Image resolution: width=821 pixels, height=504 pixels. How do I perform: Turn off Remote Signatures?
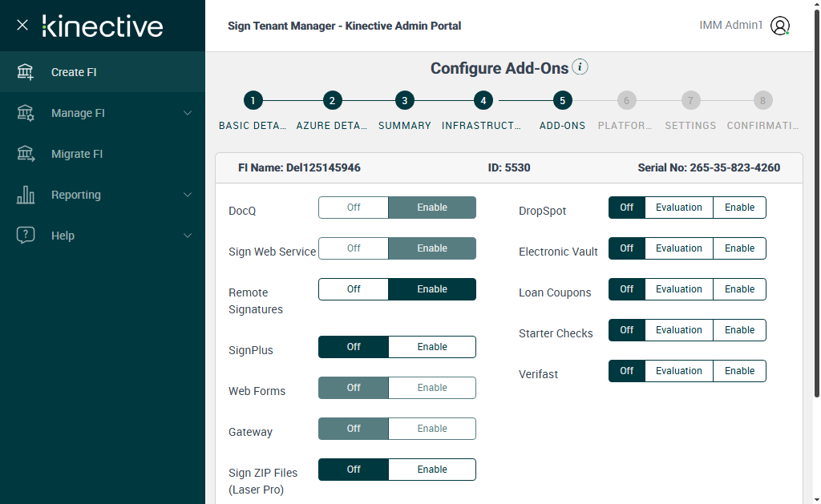pos(354,289)
